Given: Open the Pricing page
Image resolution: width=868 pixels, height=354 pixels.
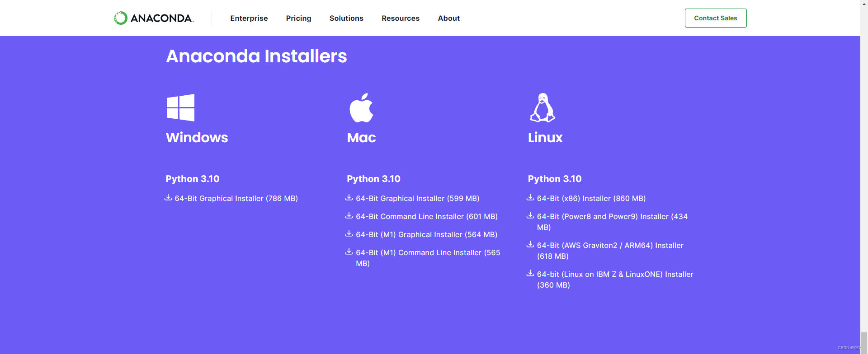Looking at the screenshot, I should click(x=299, y=18).
